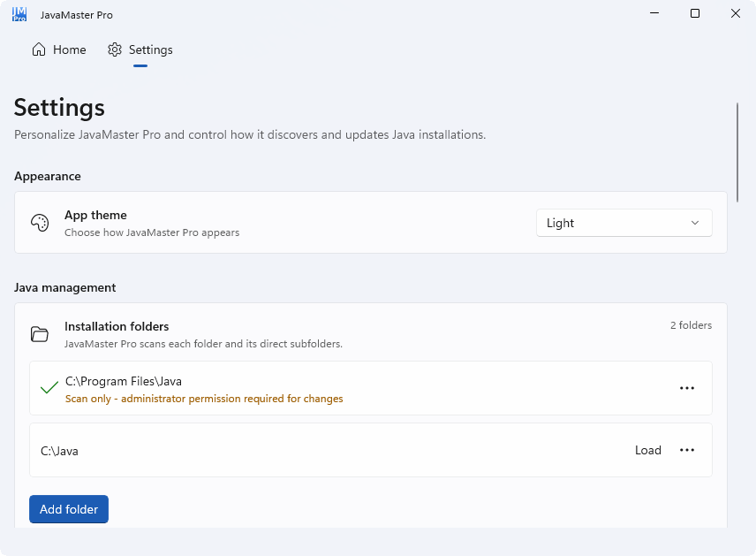Open more options for C:\Java folder
Image resolution: width=756 pixels, height=556 pixels.
(687, 450)
